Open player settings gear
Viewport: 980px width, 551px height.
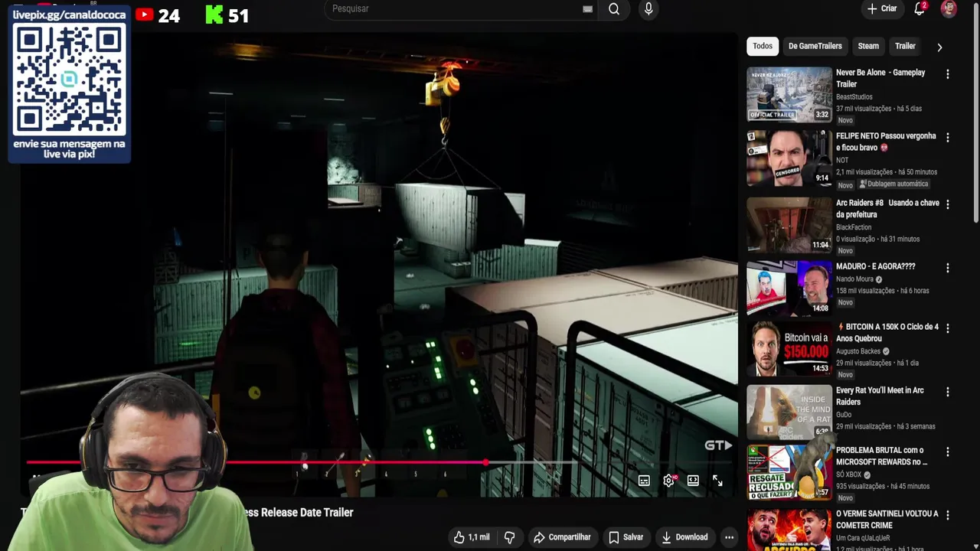[x=668, y=481]
